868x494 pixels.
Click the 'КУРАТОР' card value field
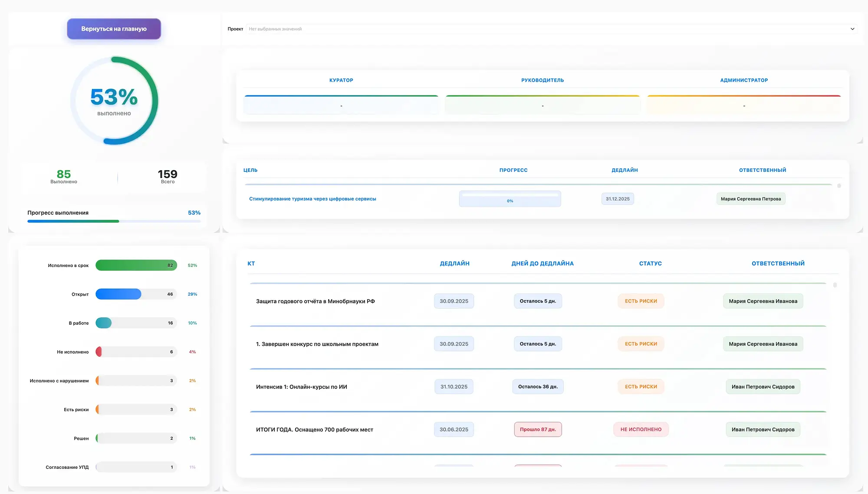(341, 105)
